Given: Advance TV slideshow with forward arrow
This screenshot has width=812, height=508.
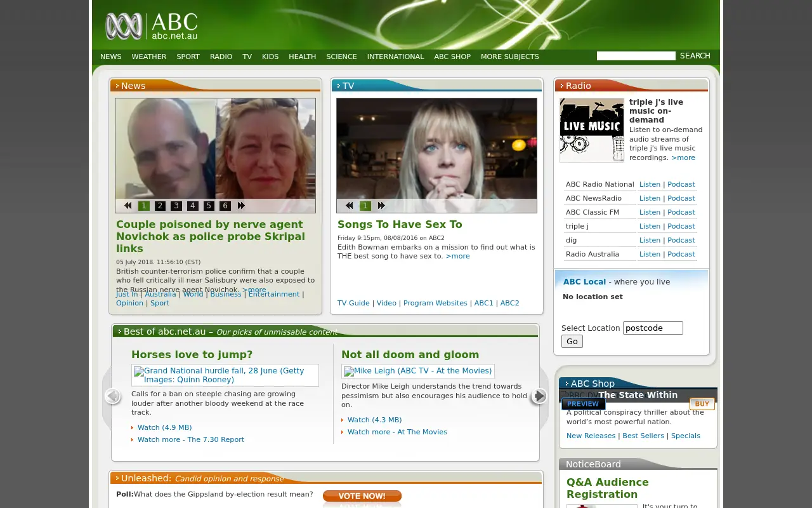Looking at the screenshot, I should click(381, 206).
